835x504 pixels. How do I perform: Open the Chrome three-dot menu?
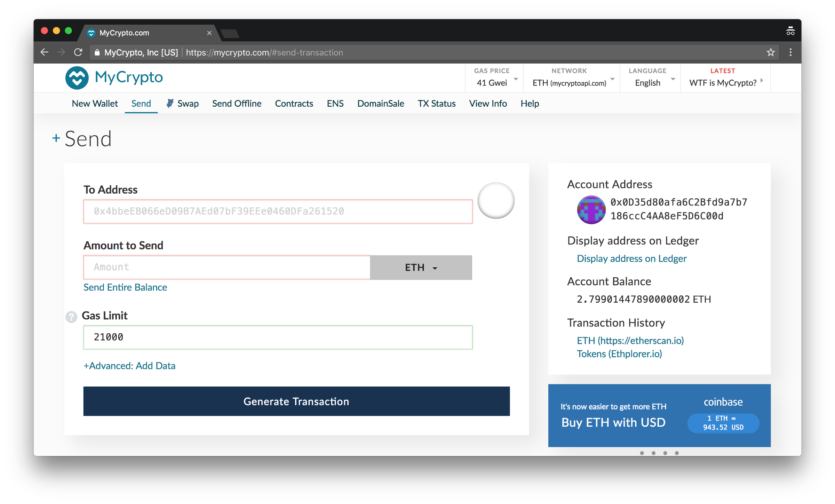[x=790, y=52]
